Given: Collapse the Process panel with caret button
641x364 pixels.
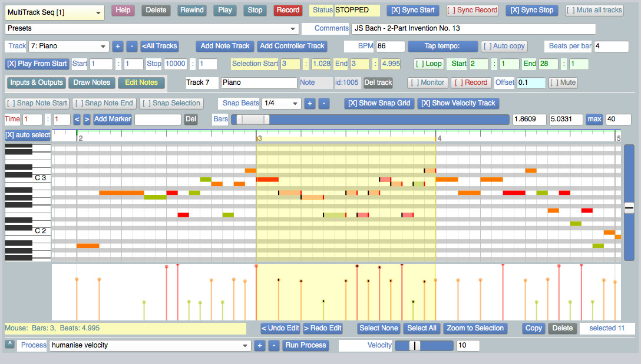Looking at the screenshot, I should click(x=9, y=344).
